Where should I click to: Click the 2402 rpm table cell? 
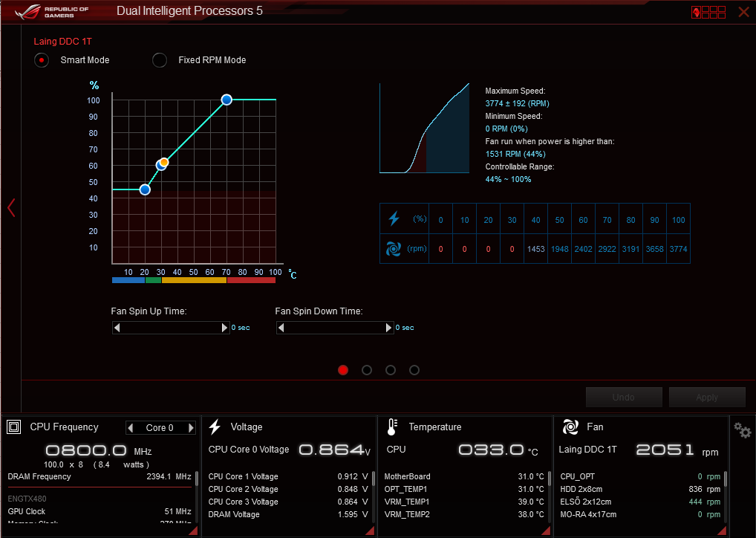point(584,249)
